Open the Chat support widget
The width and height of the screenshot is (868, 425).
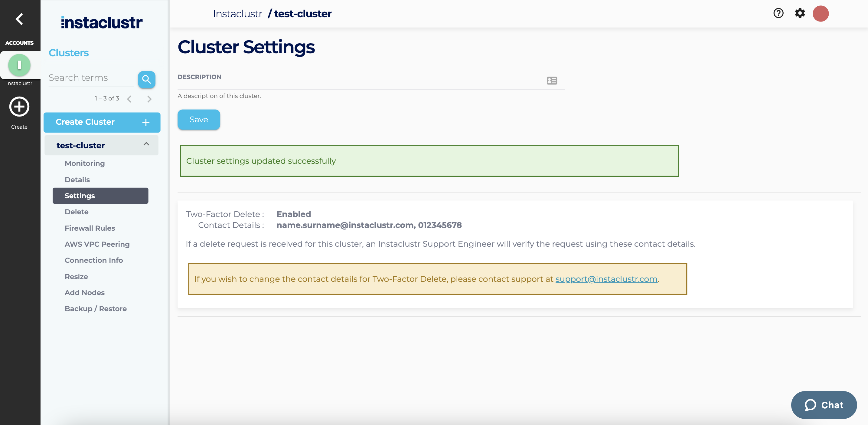(824, 405)
